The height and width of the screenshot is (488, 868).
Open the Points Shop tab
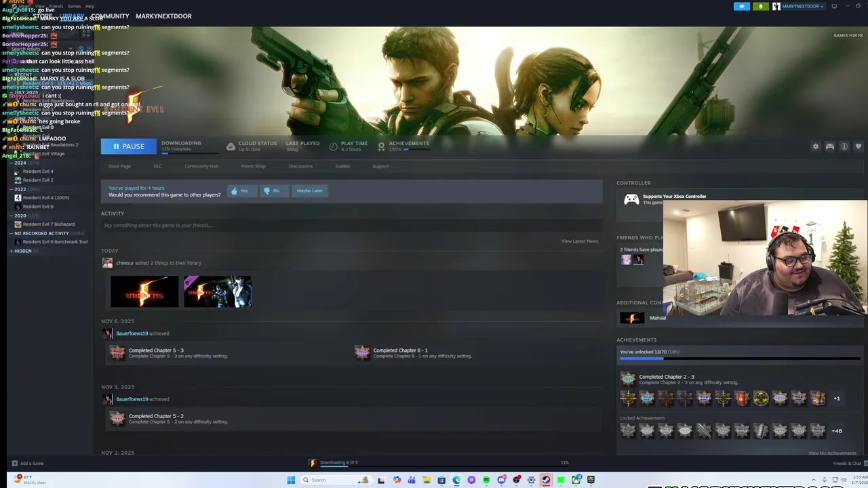click(254, 166)
